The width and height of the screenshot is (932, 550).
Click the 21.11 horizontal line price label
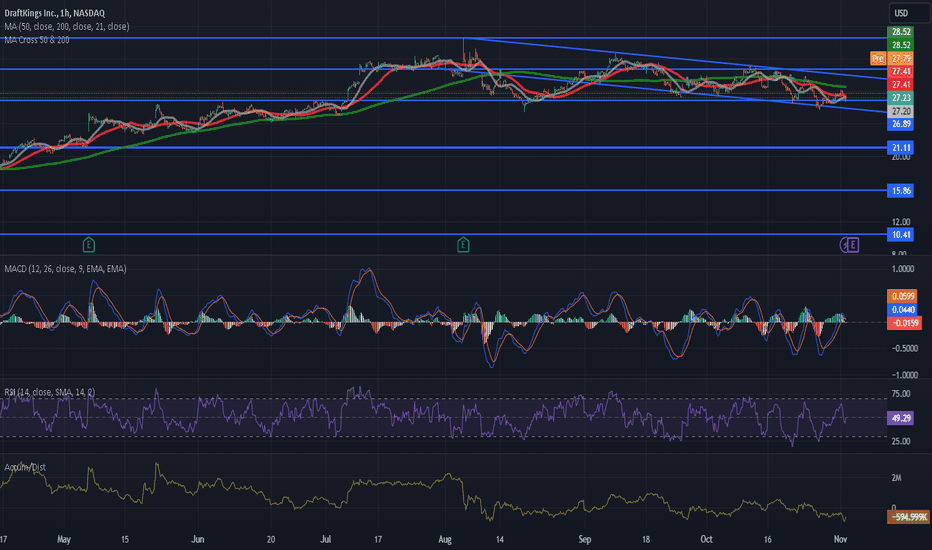(x=900, y=147)
